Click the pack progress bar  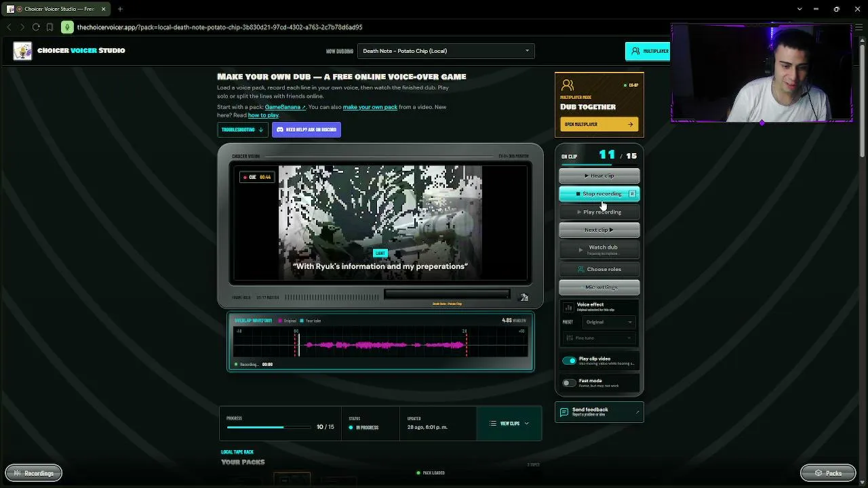[x=269, y=427]
